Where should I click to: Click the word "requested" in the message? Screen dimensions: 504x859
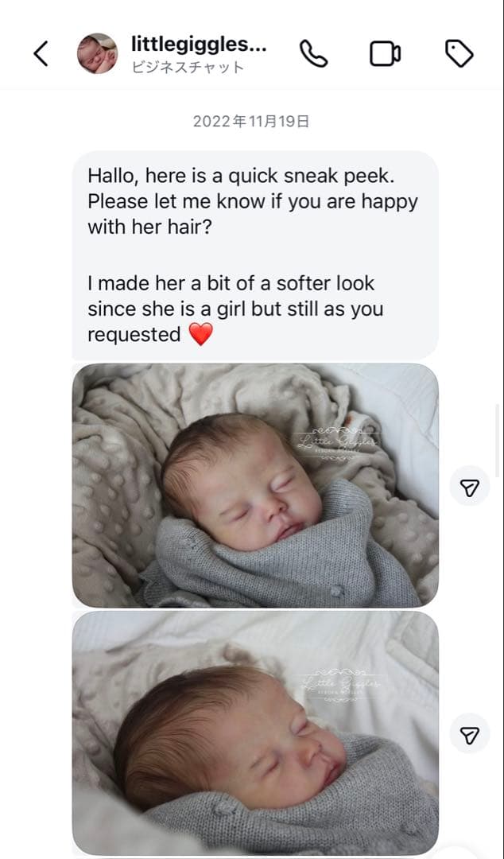(134, 335)
